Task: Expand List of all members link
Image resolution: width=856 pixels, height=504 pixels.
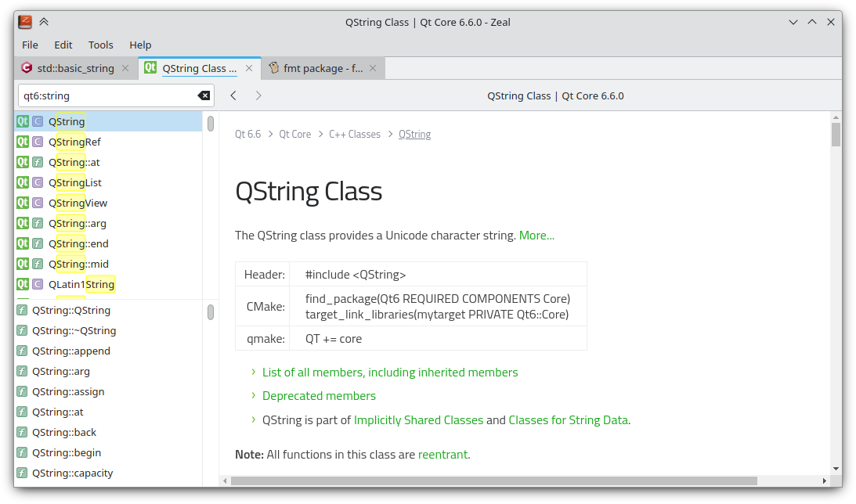Action: [x=390, y=373]
